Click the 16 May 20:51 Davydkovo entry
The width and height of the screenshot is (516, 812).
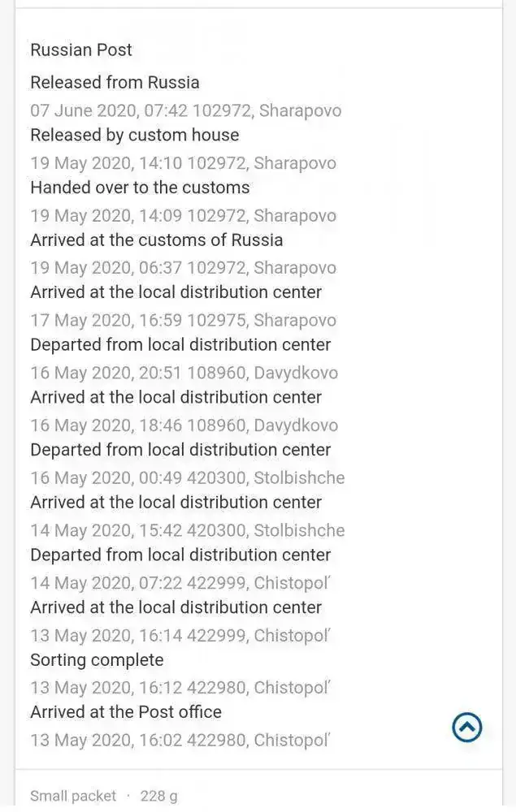[x=184, y=373]
